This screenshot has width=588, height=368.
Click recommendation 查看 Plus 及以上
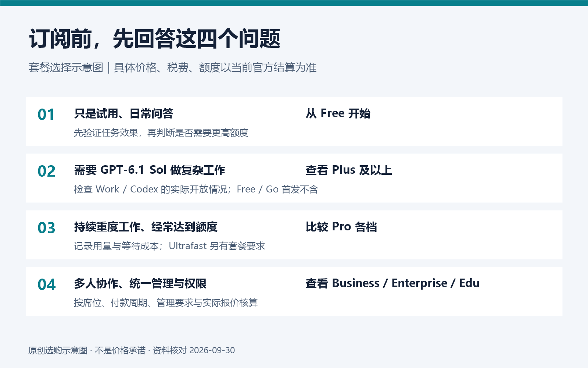349,170
